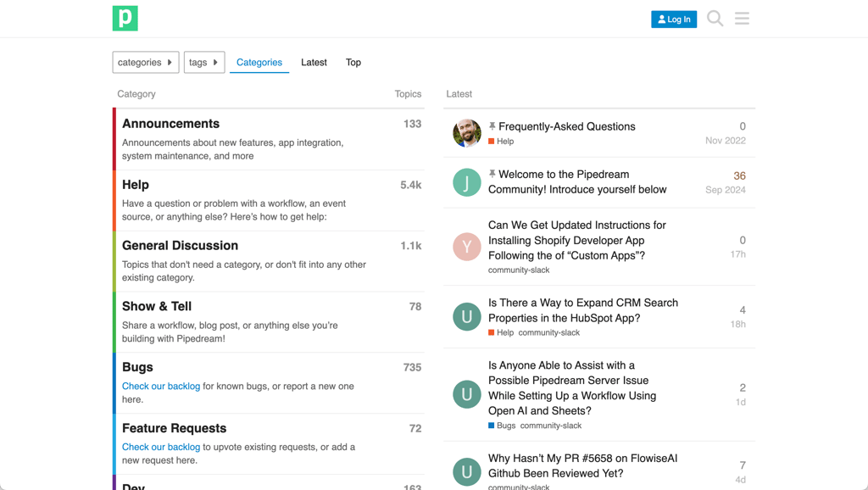Click the '1d' activity time
Screen dimensions: 868x490
pyautogui.click(x=741, y=402)
